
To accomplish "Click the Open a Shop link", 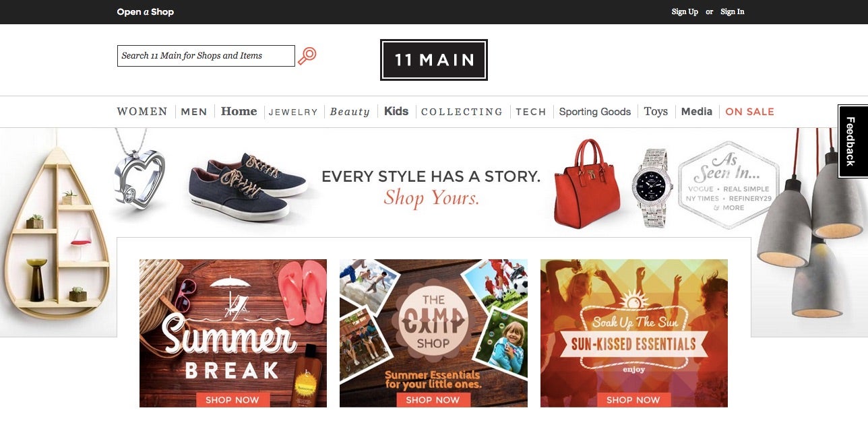I will (146, 11).
